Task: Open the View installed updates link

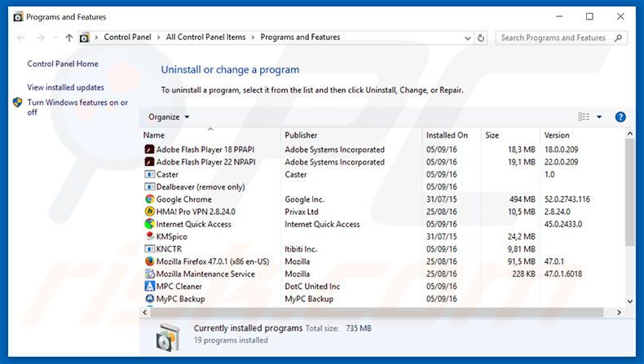Action: 66,87
